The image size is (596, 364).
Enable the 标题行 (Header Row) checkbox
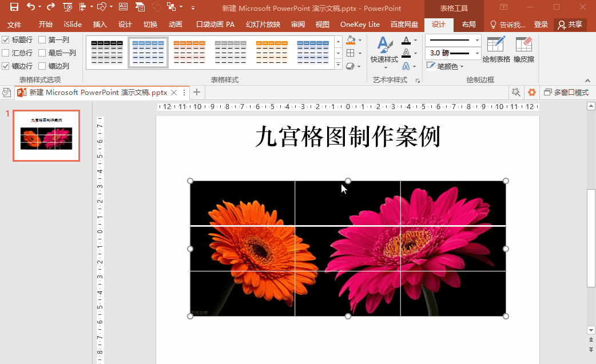pyautogui.click(x=6, y=41)
